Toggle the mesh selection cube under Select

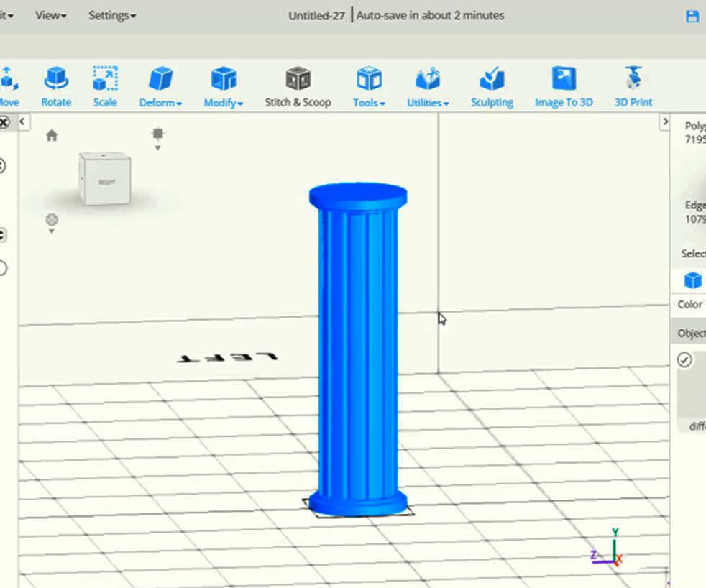click(x=692, y=280)
